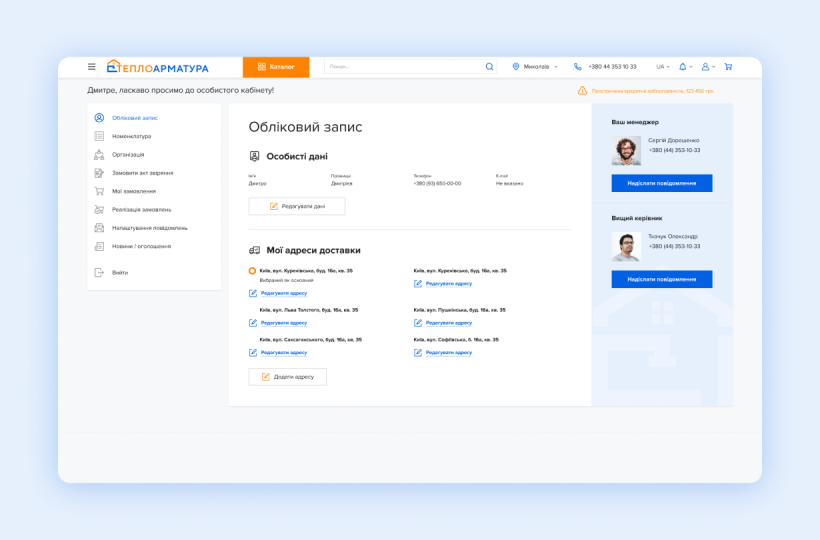Viewport: 820px width, 540px height.
Task: Click the Редагувати дані button
Action: 297,206
